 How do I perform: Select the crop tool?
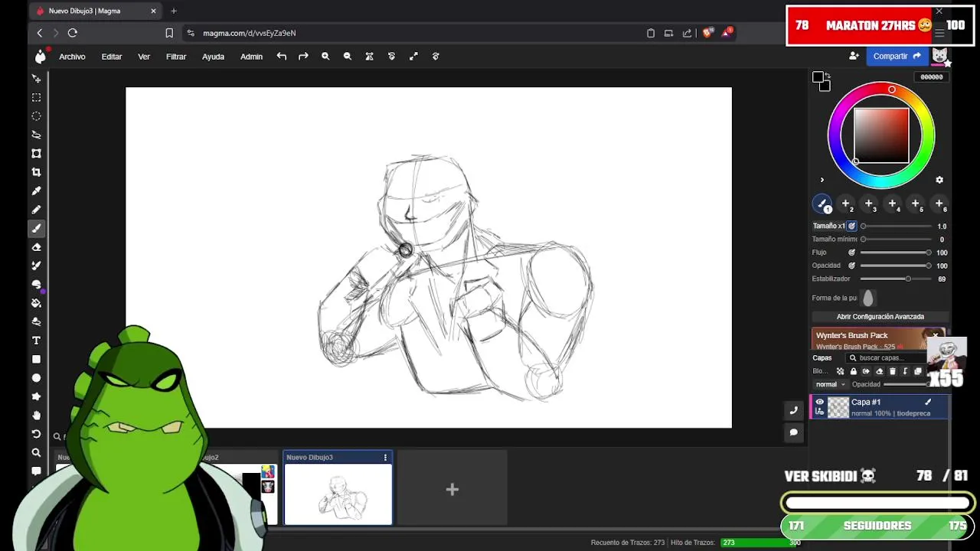[x=36, y=172]
